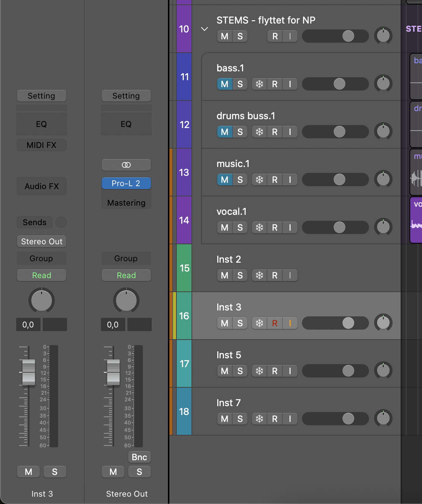Freeze the Inst 5 track
422x504 pixels.
click(x=259, y=371)
